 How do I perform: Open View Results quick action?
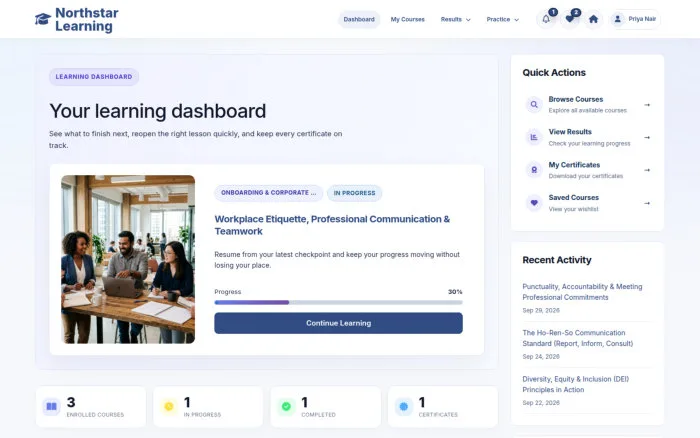click(x=588, y=138)
